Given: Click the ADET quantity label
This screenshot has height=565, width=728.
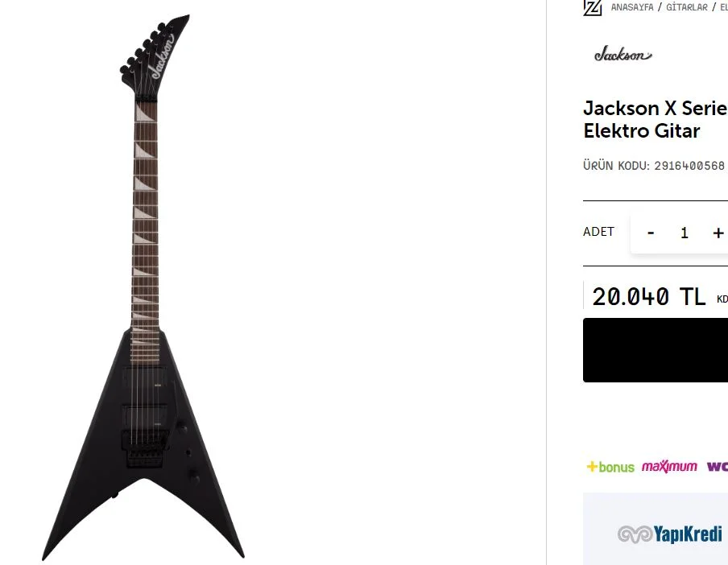Looking at the screenshot, I should [x=598, y=232].
